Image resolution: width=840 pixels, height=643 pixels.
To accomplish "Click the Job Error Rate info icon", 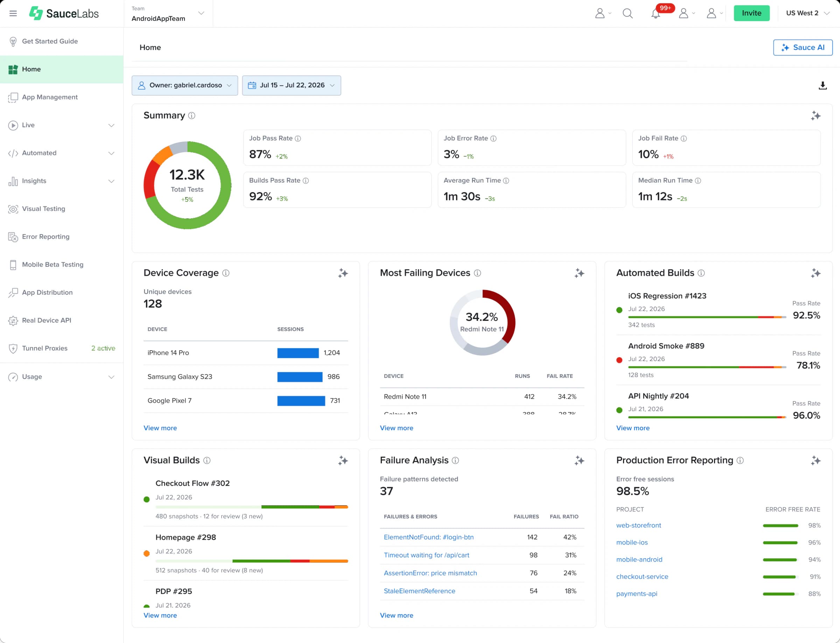I will [493, 139].
